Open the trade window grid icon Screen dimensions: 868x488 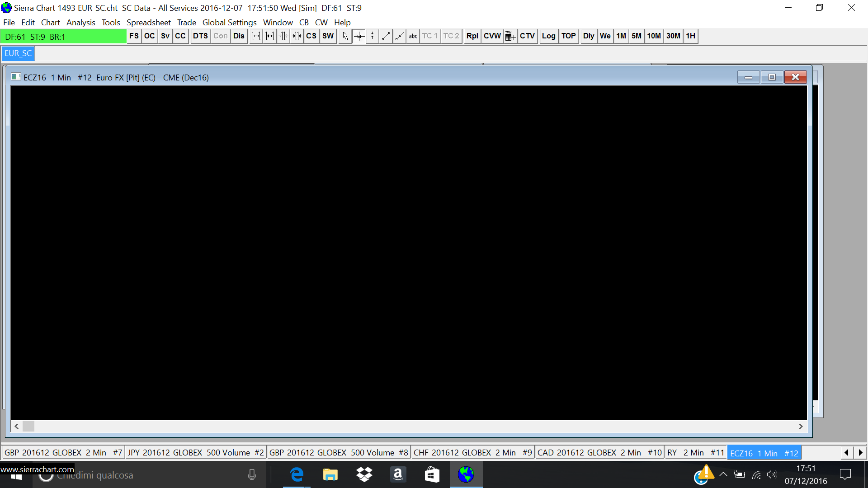point(510,36)
